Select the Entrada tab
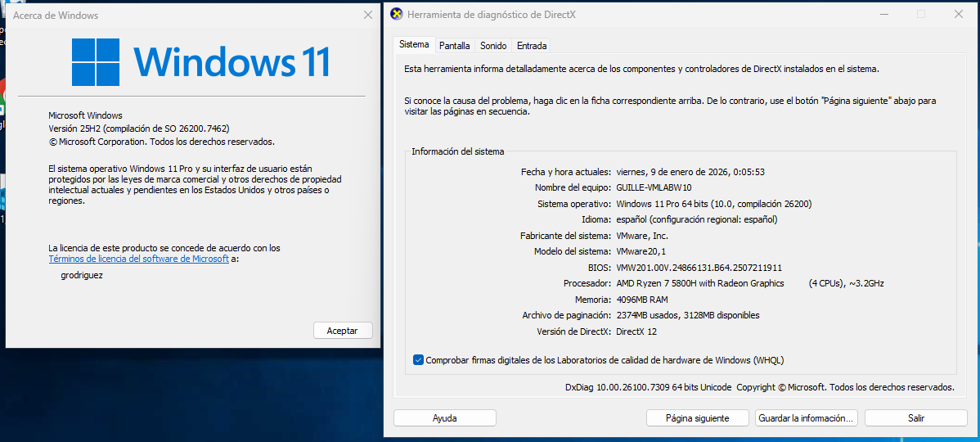This screenshot has width=980, height=442. (532, 46)
